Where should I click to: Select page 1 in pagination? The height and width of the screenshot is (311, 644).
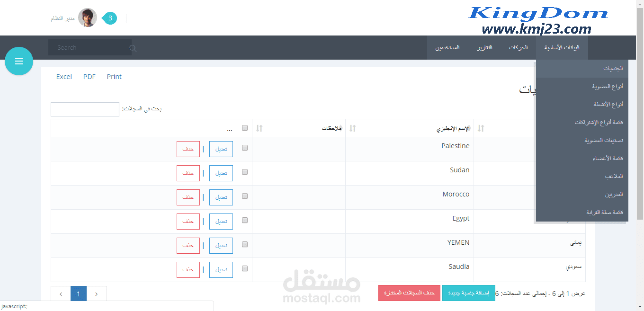tap(79, 294)
